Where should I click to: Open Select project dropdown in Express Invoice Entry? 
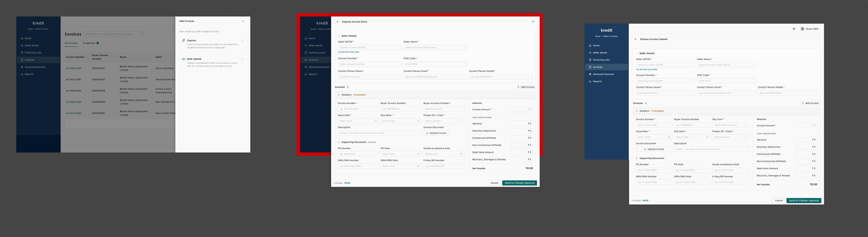pos(444,121)
